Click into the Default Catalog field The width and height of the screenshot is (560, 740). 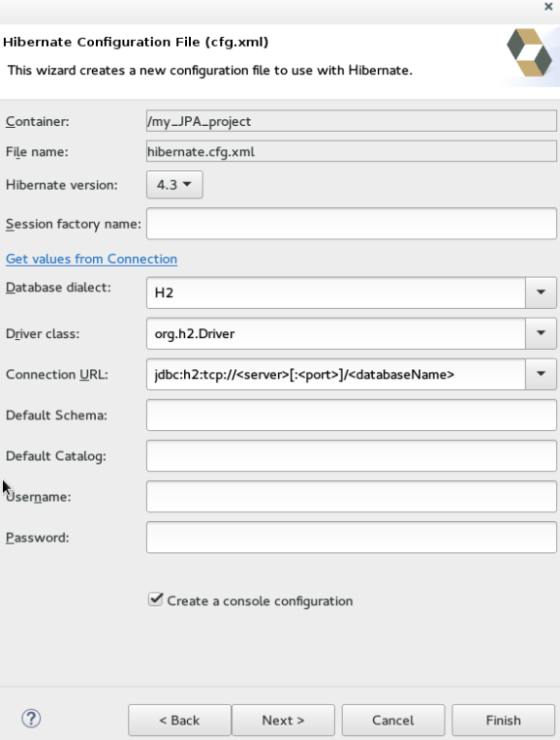(352, 455)
